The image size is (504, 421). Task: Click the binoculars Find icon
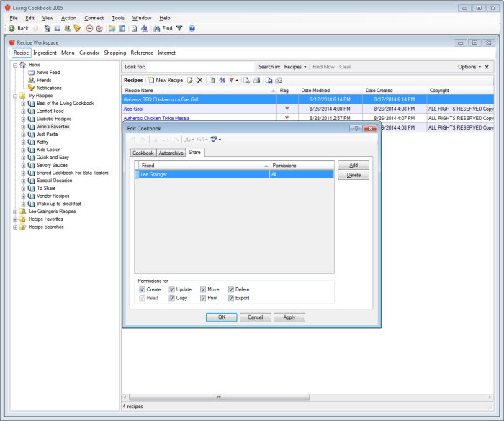(x=157, y=28)
